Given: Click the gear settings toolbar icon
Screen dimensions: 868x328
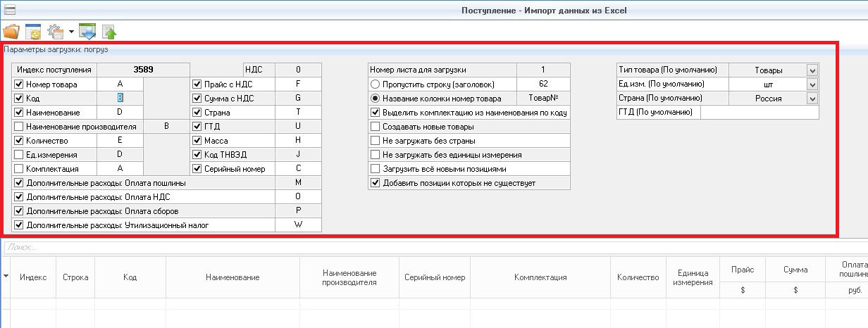Looking at the screenshot, I should click(x=56, y=32).
